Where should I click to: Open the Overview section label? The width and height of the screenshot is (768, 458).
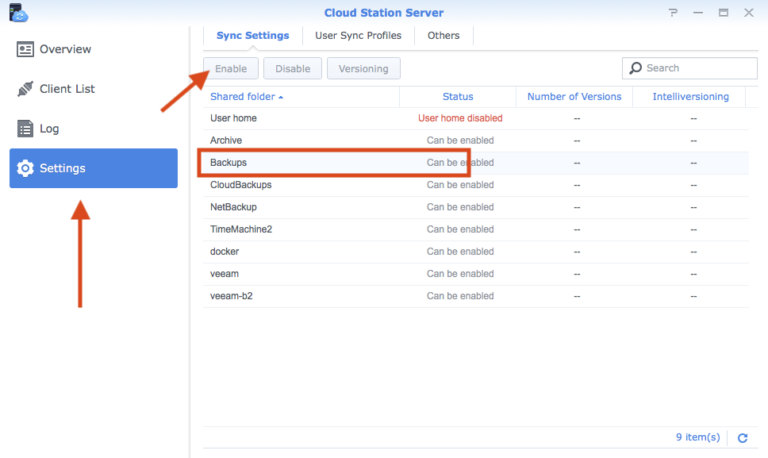(65, 49)
